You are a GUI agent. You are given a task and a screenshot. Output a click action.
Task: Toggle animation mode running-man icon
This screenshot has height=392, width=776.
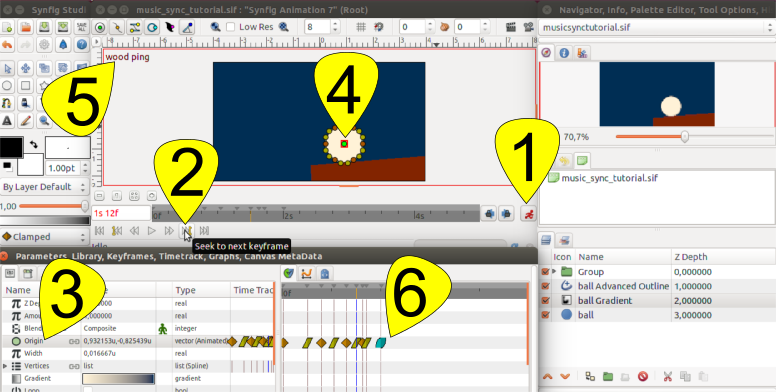529,214
